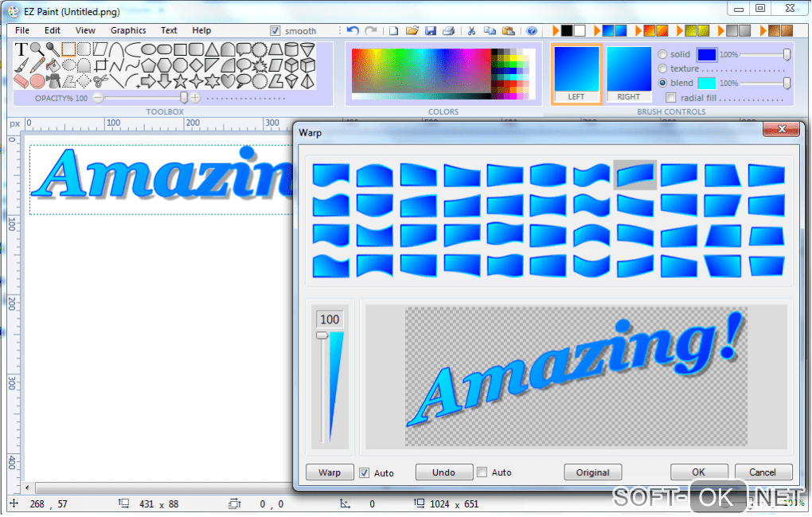Choose the pyramid shape tool

(x=307, y=81)
